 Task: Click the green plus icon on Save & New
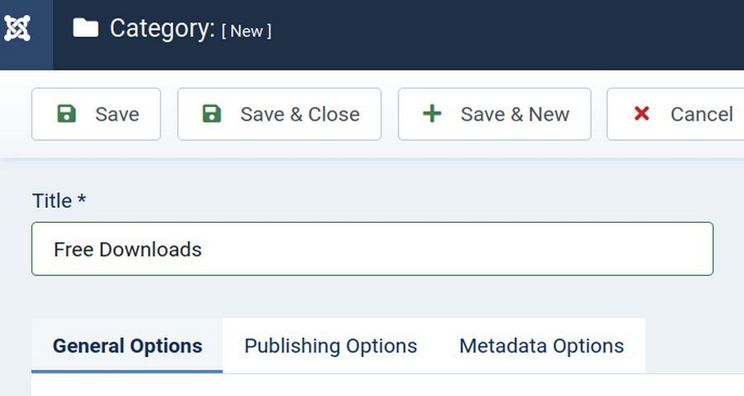point(432,114)
